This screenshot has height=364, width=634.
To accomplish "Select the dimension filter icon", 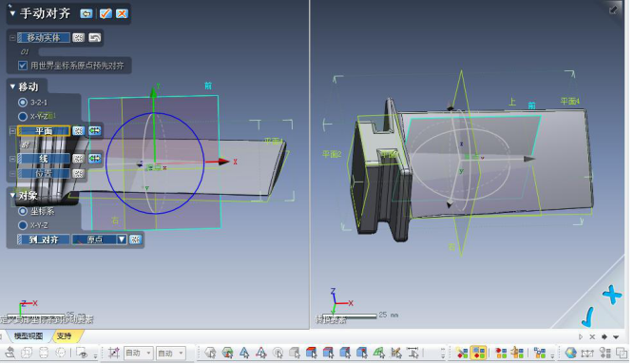I will coord(413,354).
